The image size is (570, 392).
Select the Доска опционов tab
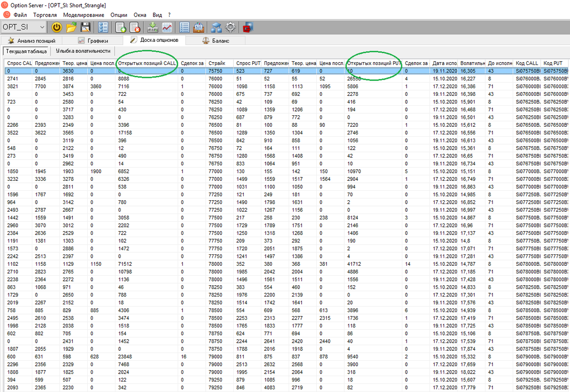pyautogui.click(x=154, y=40)
